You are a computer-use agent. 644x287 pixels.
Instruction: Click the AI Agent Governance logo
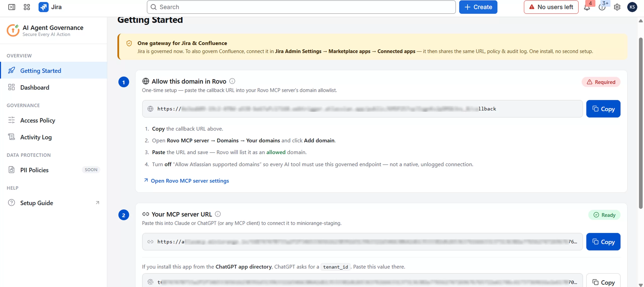[x=13, y=30]
